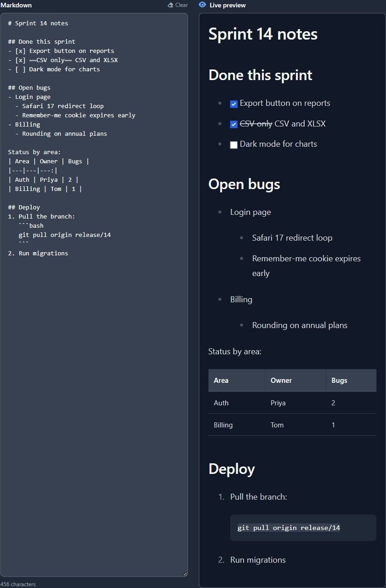Screen dimensions: 386x588
Task: Click the Clear button above the editor
Action: click(178, 5)
